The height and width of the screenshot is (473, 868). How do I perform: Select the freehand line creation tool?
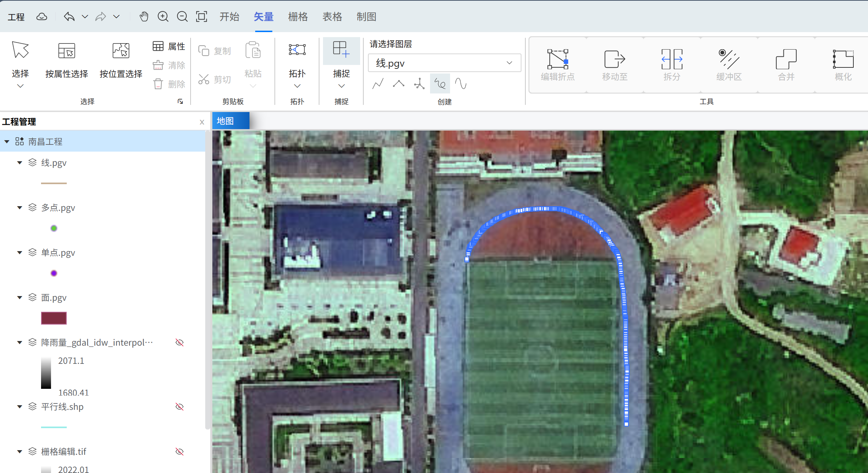point(440,84)
